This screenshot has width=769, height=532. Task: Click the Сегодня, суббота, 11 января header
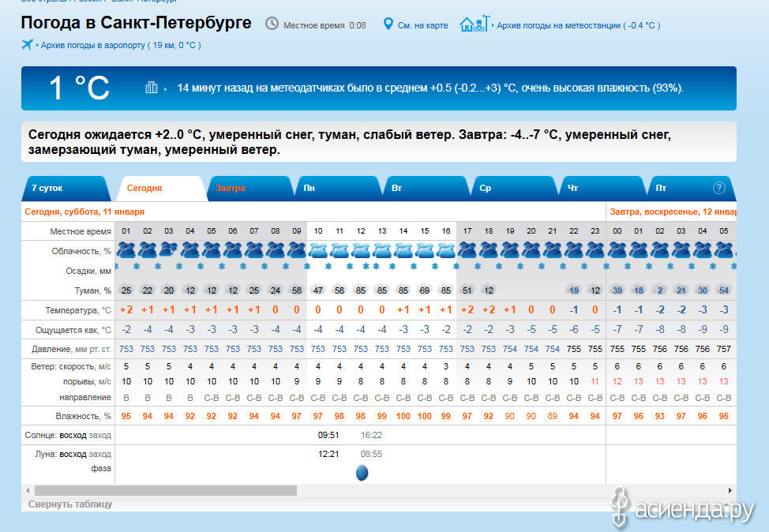84,212
